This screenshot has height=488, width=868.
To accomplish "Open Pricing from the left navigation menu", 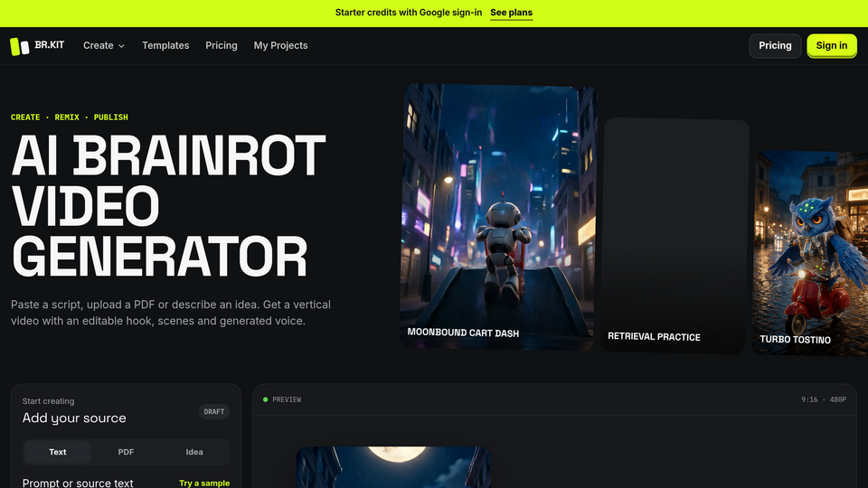I will point(222,45).
